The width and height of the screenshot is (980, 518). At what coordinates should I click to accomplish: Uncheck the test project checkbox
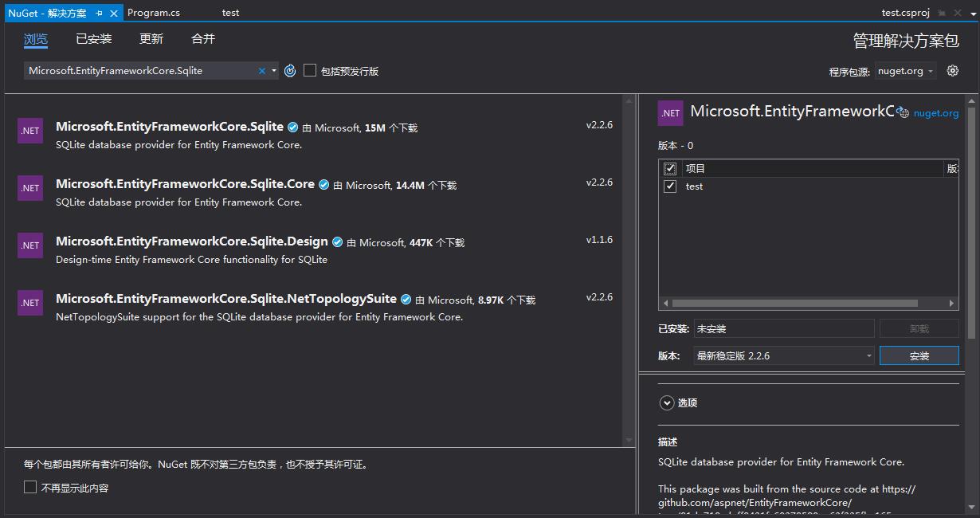(670, 186)
